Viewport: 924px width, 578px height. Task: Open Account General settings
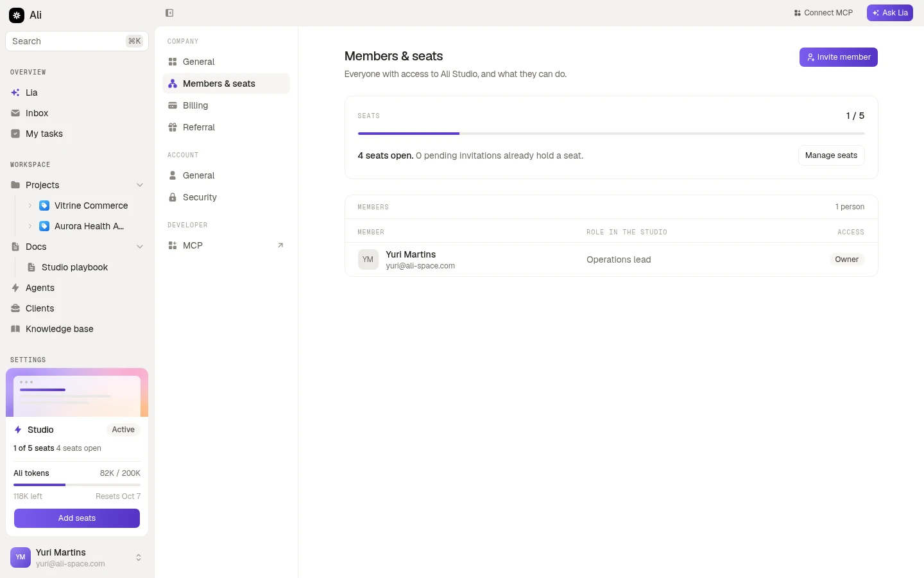[x=226, y=175]
